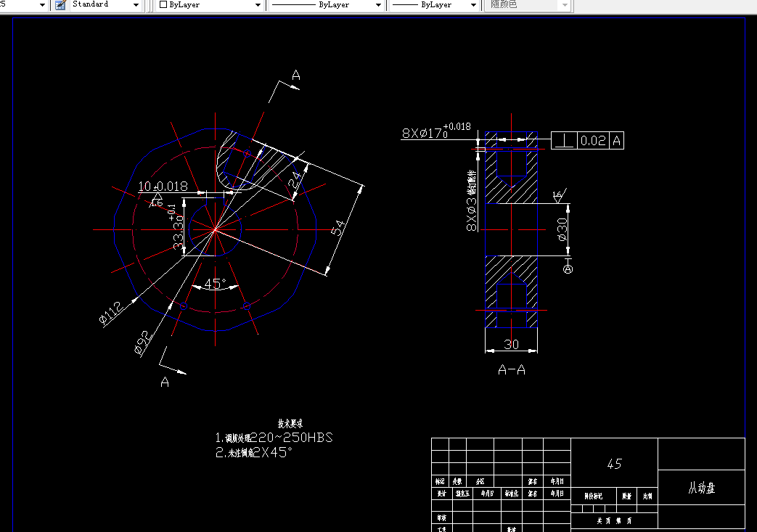
Task: Select the note line containing 2X45°
Action: tap(254, 452)
